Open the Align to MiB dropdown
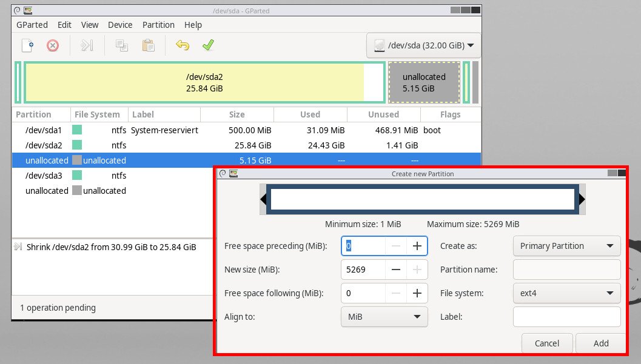This screenshot has width=641, height=364. click(384, 317)
